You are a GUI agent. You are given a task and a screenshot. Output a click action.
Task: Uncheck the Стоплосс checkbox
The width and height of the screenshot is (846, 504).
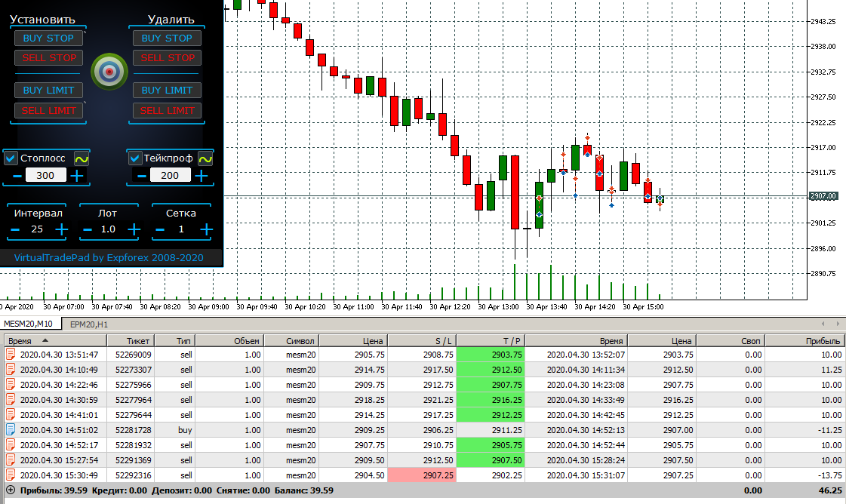click(x=11, y=158)
